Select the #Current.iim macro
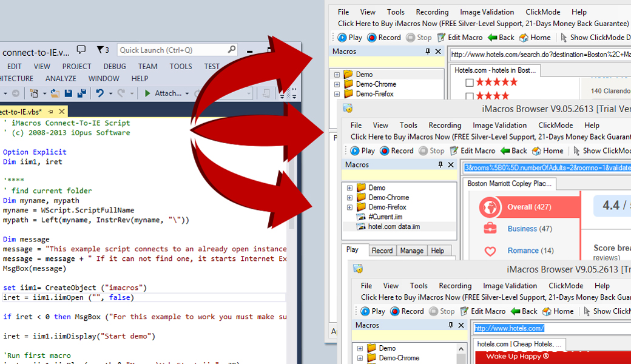The width and height of the screenshot is (631, 364). tap(379, 217)
